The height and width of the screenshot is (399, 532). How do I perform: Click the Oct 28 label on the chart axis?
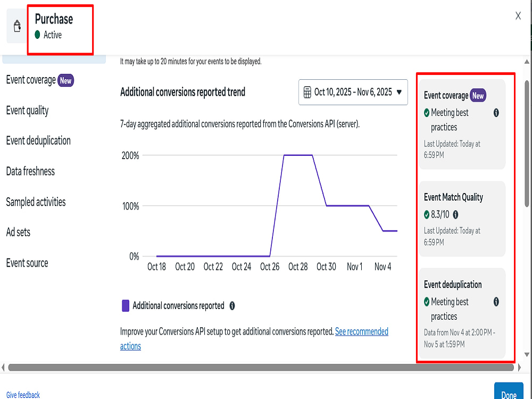(298, 267)
